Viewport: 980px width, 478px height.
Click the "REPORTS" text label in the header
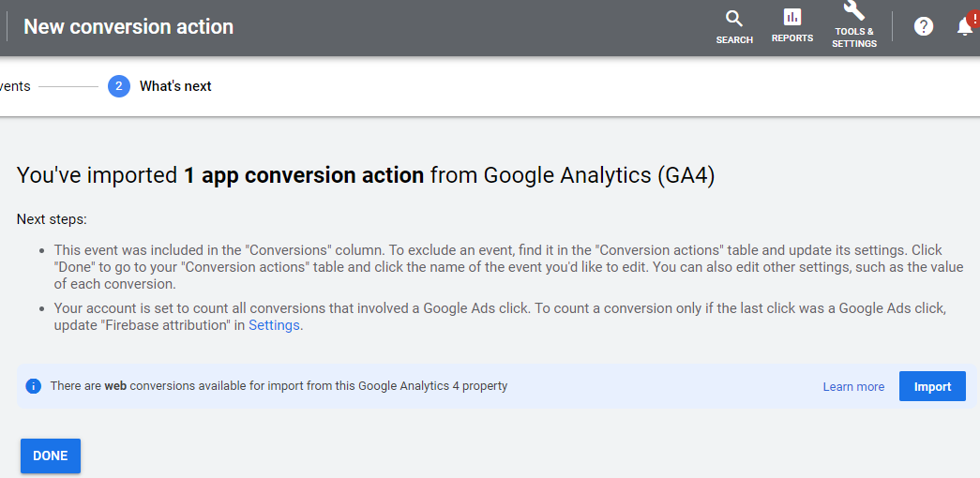tap(792, 38)
